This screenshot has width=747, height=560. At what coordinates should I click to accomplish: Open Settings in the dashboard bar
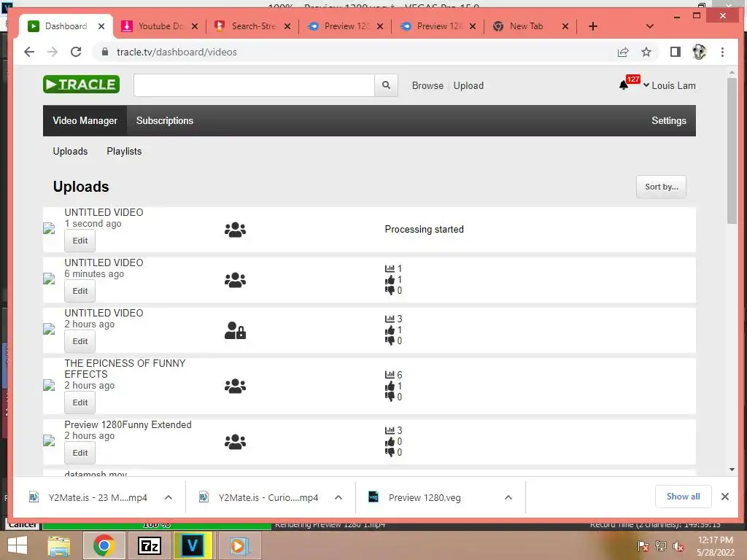669,120
